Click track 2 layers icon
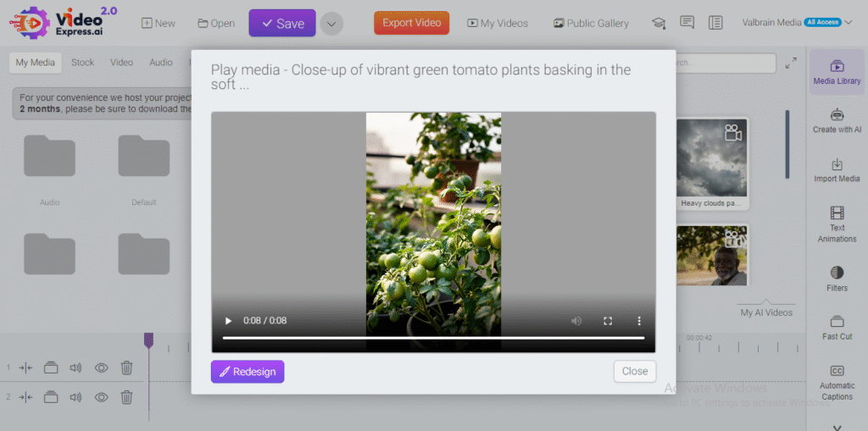This screenshot has height=431, width=868. [x=51, y=396]
